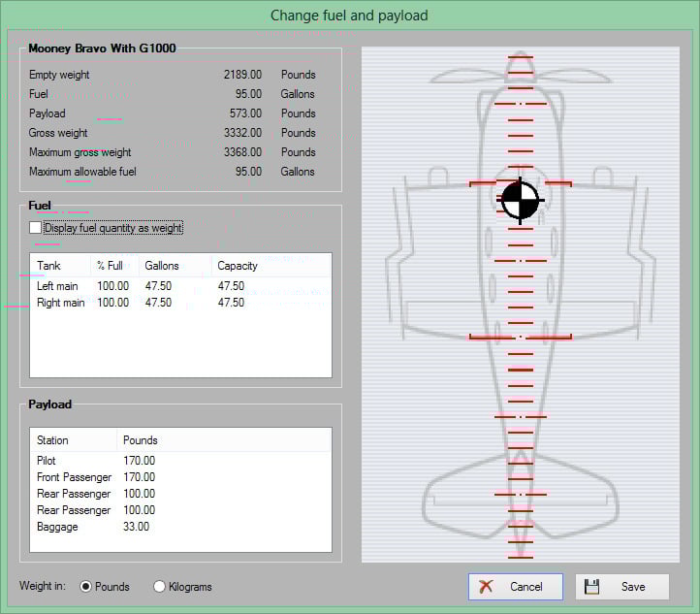Click the Maximum allowable fuel label
Viewport: 700px width, 614px height.
(x=82, y=172)
